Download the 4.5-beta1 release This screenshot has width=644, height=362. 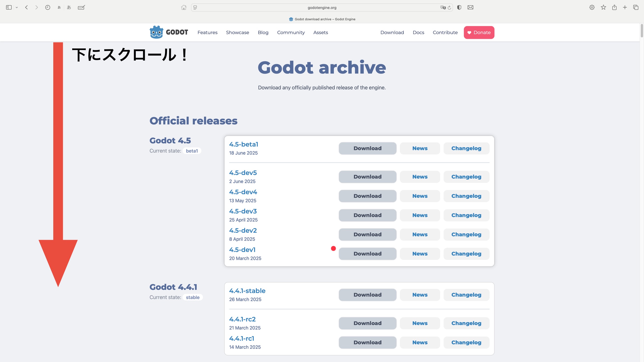pyautogui.click(x=367, y=148)
